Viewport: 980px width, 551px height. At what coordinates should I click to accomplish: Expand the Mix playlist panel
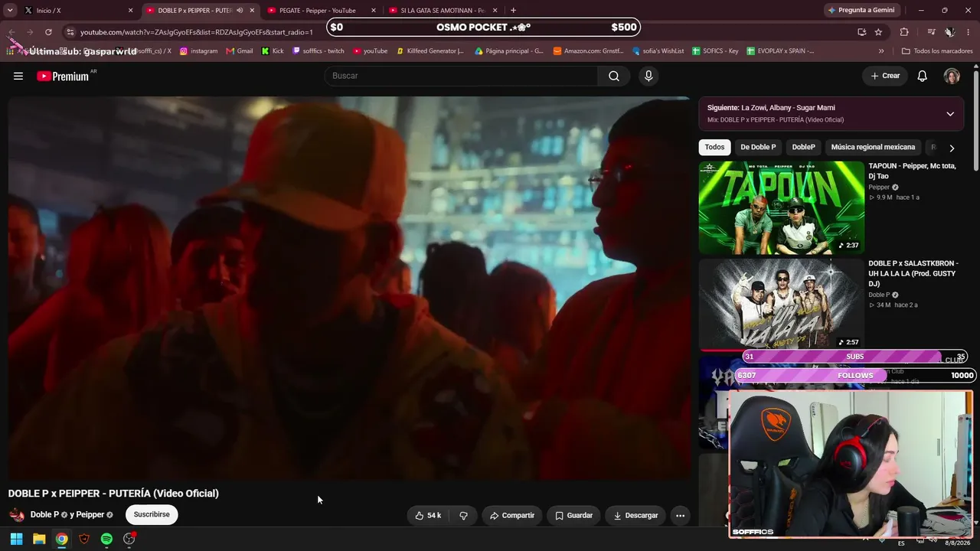(950, 114)
